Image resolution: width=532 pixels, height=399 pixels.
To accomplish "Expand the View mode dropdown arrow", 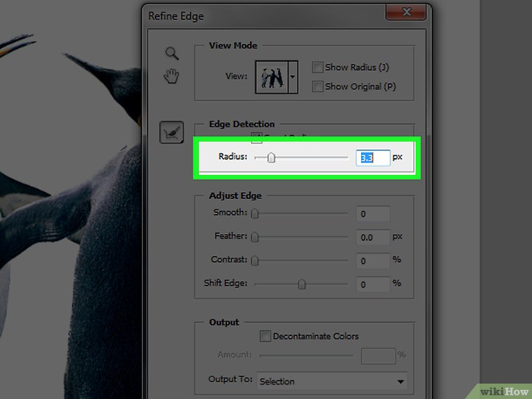I will pos(293,76).
